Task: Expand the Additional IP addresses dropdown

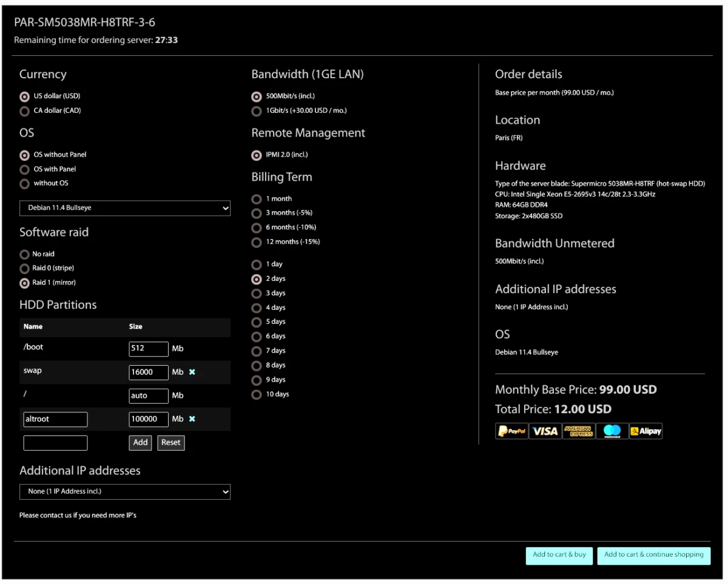Action: tap(124, 492)
